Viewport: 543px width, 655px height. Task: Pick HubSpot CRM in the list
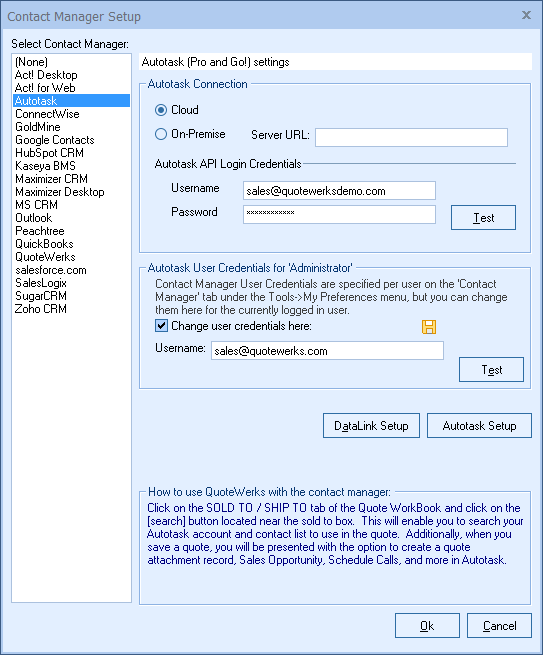pyautogui.click(x=71, y=152)
